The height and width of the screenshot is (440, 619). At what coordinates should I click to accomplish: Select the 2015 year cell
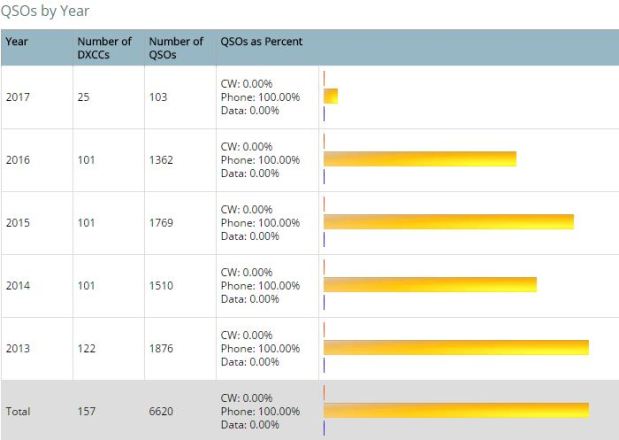tap(18, 223)
